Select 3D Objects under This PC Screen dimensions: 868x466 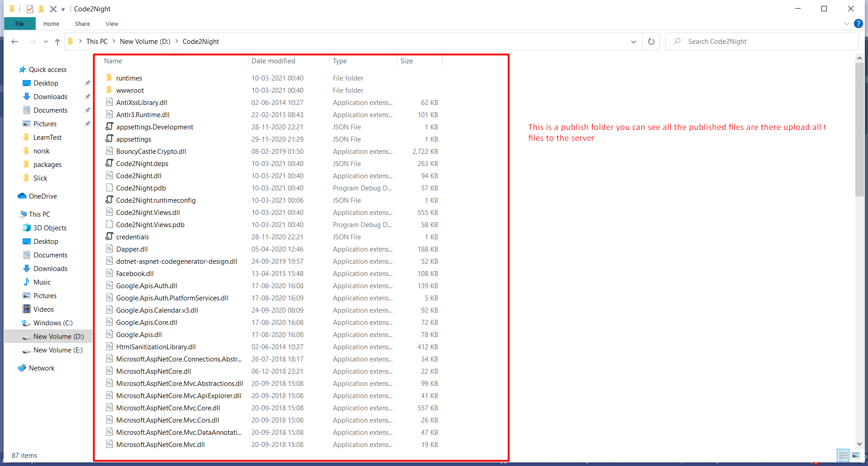click(50, 228)
